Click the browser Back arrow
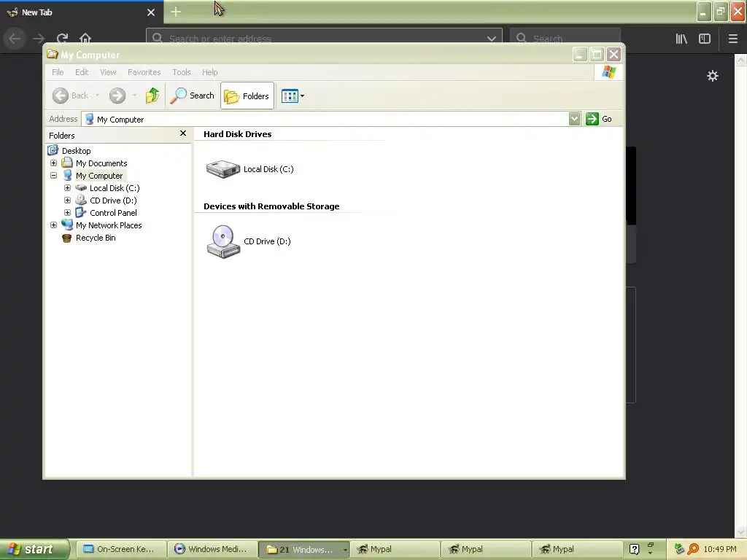 coord(15,39)
